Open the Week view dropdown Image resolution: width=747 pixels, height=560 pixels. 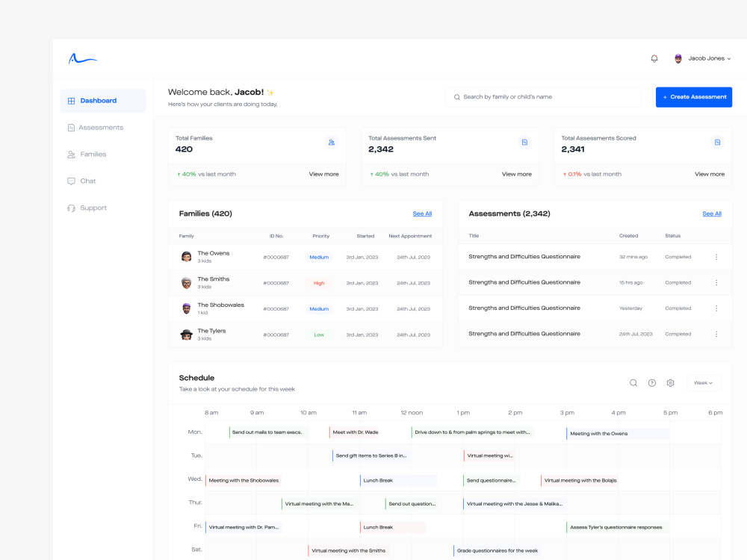click(x=704, y=383)
